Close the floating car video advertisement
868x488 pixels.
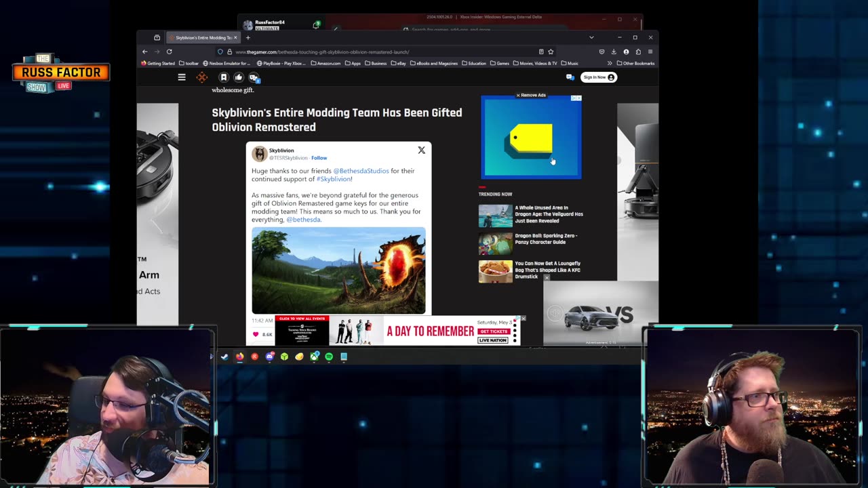pos(547,277)
